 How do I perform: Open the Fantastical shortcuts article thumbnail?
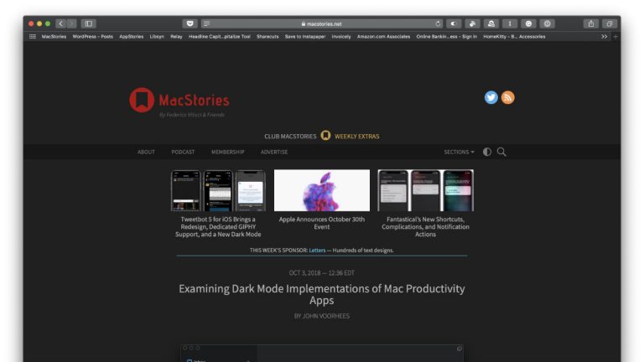425,190
